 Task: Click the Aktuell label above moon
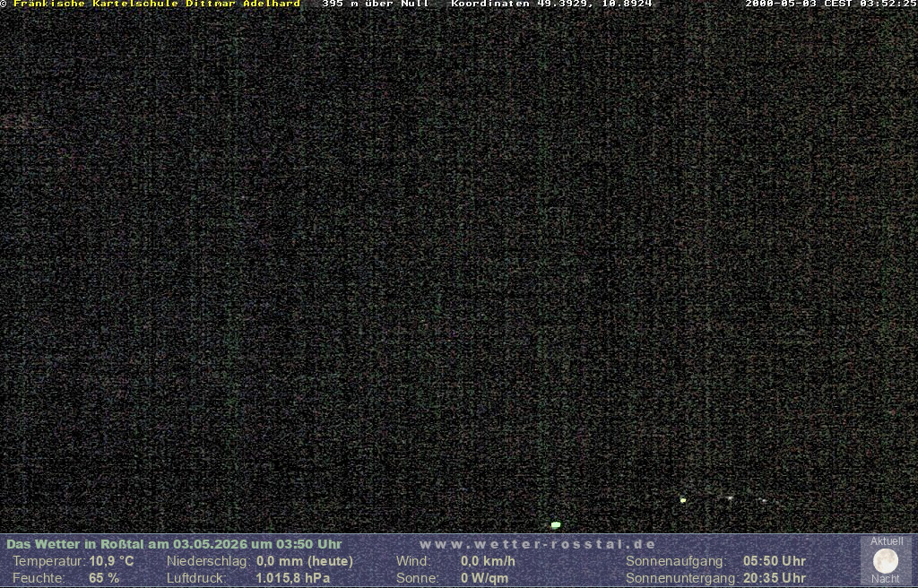(887, 541)
